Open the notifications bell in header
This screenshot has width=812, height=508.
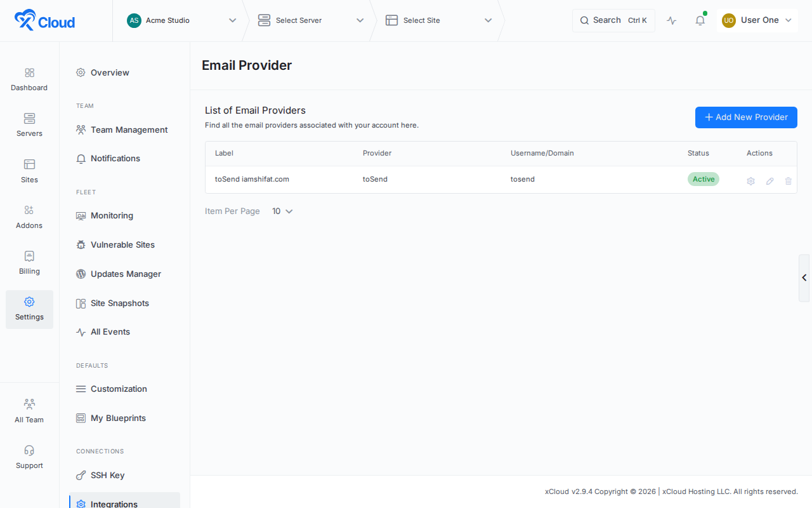click(x=700, y=20)
